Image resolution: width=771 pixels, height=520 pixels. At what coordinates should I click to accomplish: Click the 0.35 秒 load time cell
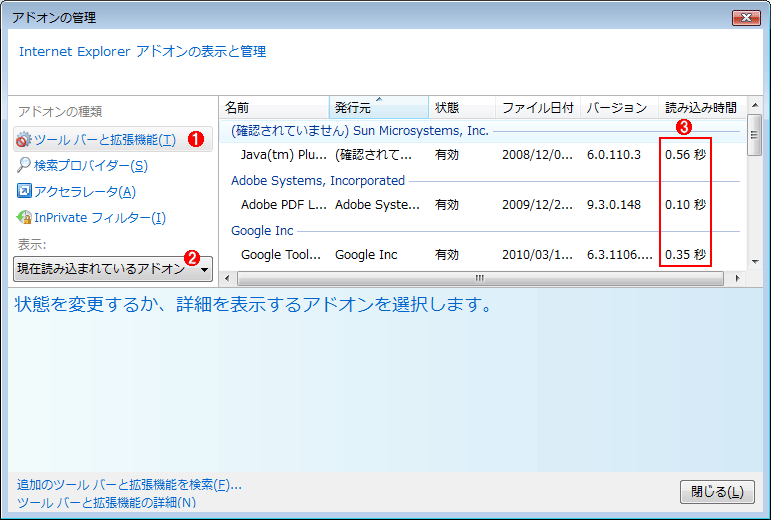[685, 255]
